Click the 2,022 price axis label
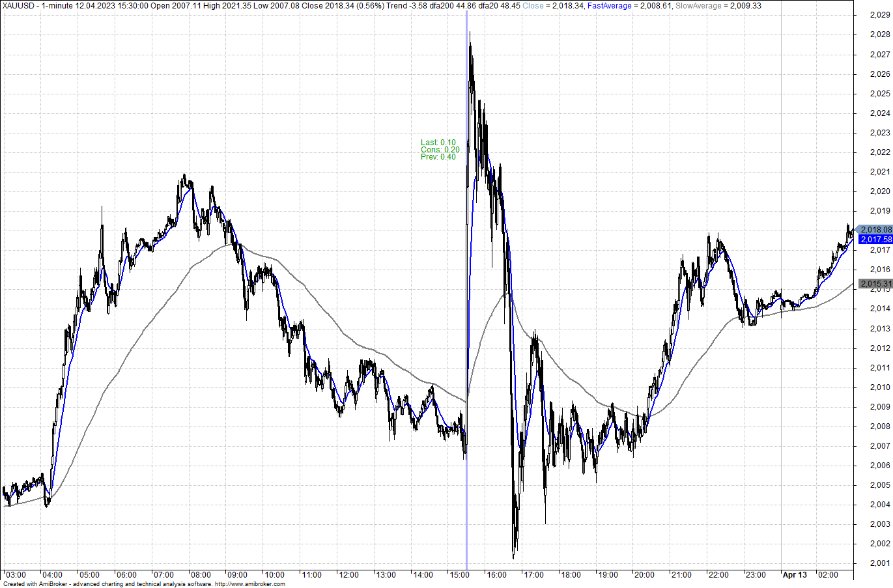Viewport: 893px width, 588px height. (880, 152)
